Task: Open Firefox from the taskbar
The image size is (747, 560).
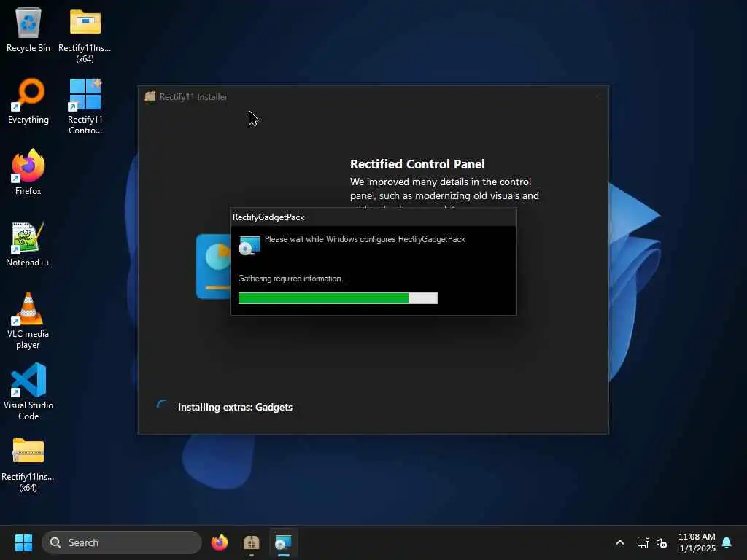Action: (x=219, y=542)
